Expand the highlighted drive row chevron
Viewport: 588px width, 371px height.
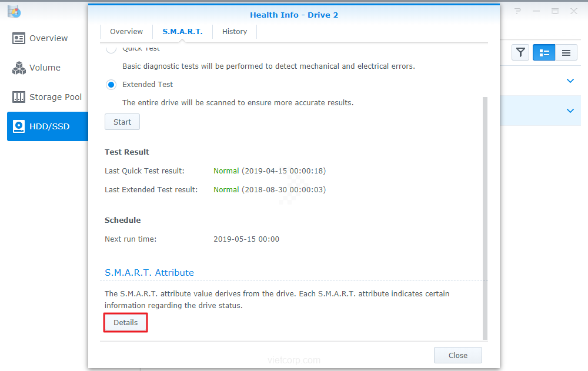(x=570, y=111)
